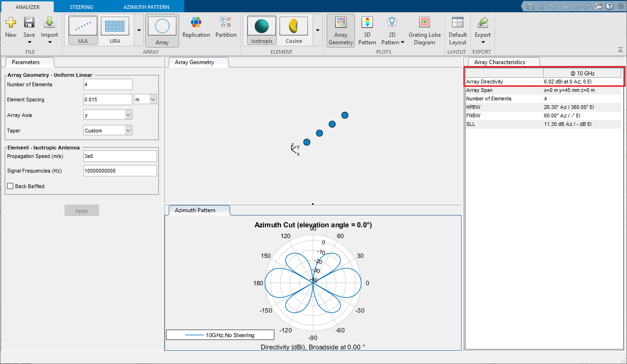This screenshot has height=364, width=627.
Task: Click the quick access save icon
Action: pyautogui.click(x=530, y=6)
